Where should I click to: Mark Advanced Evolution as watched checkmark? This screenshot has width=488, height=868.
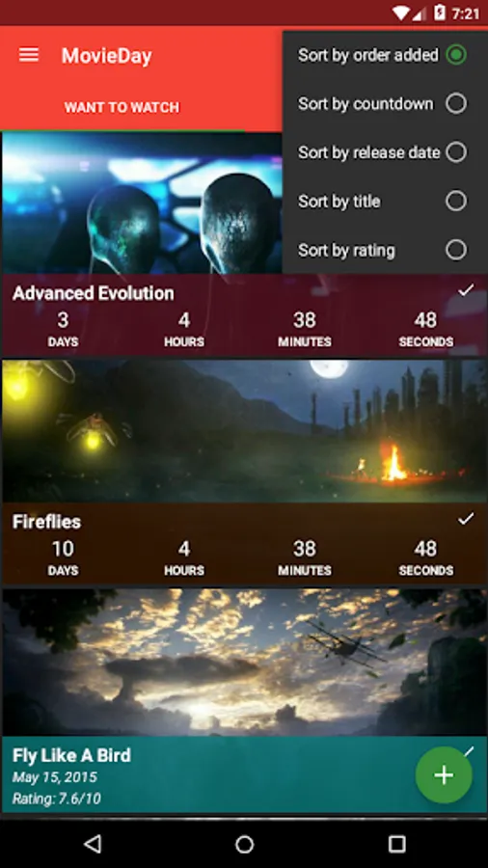point(467,290)
